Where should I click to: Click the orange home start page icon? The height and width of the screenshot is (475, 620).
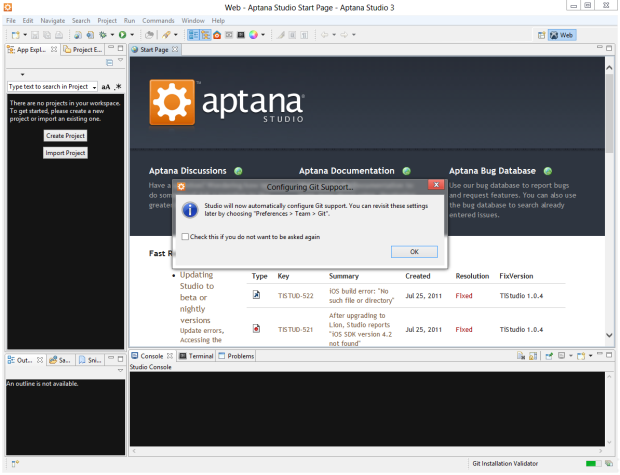[217, 35]
